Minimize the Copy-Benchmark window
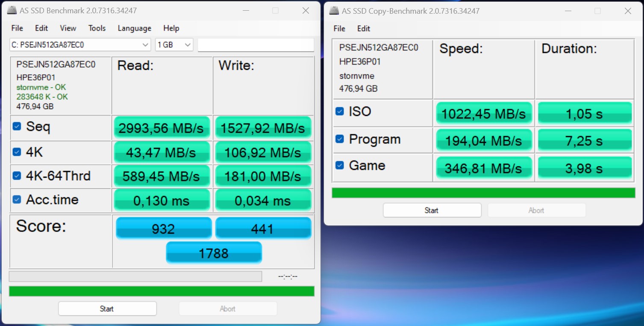 pyautogui.click(x=568, y=11)
